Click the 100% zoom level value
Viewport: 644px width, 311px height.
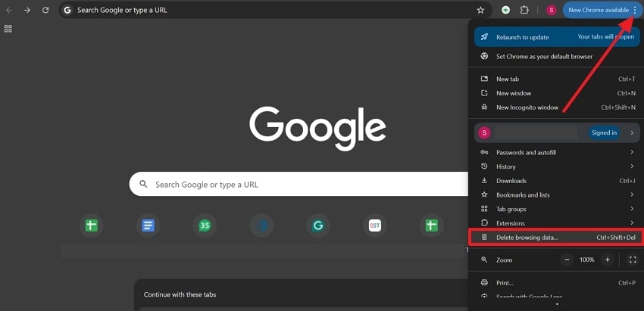coord(587,260)
